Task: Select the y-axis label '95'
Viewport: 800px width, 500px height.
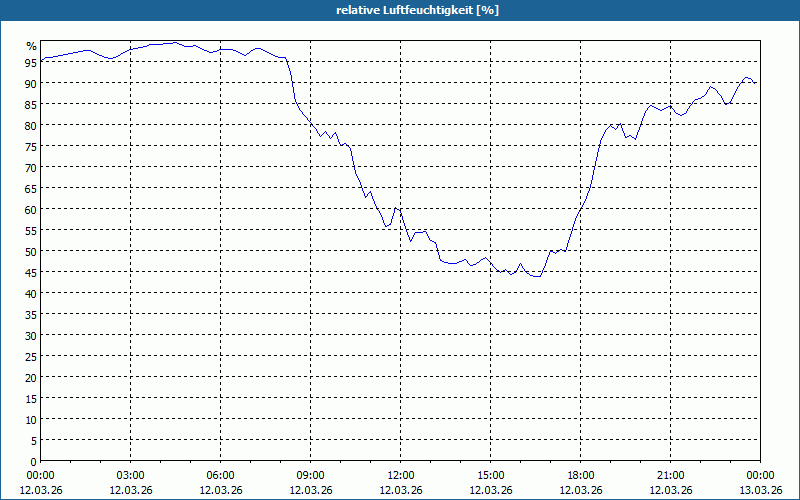Action: [31, 62]
